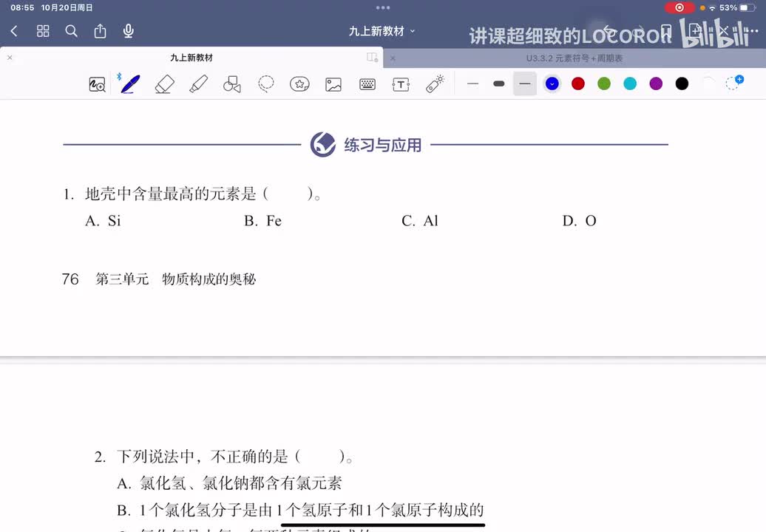Screen dimensions: 766x532
Task: Tap option B. Fe
Action: tap(262, 221)
